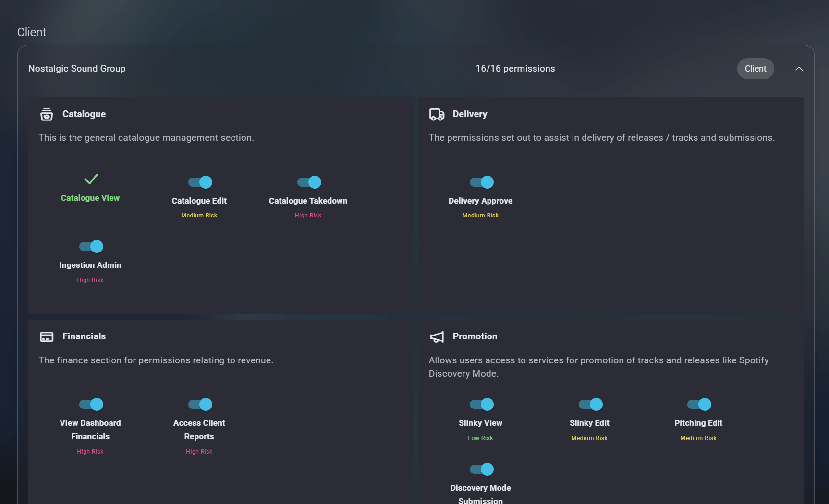Click the 16/16 permissions count

pyautogui.click(x=515, y=68)
